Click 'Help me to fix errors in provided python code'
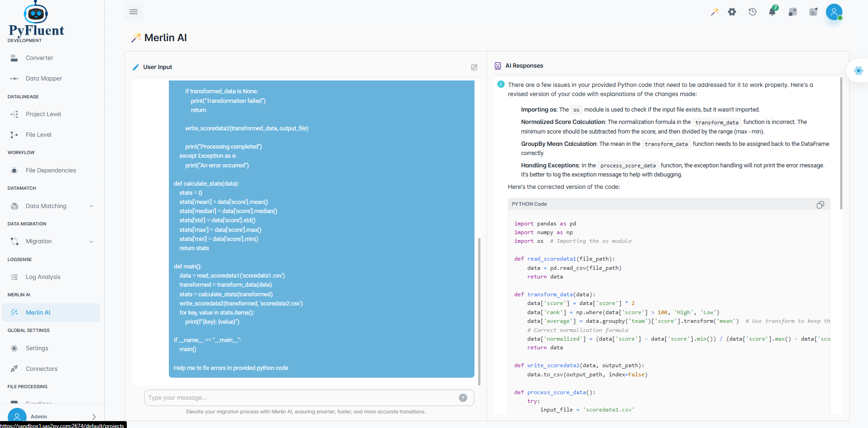This screenshot has width=868, height=428. (231, 368)
